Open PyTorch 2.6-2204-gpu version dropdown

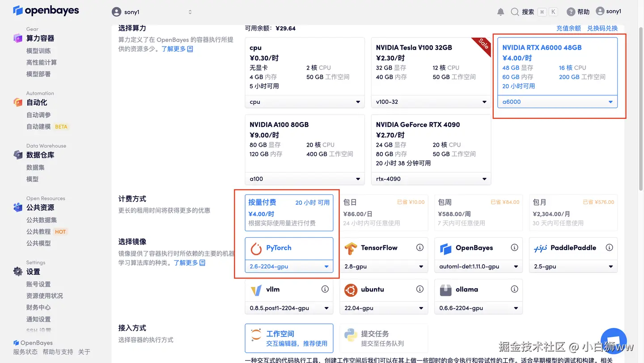tap(289, 266)
